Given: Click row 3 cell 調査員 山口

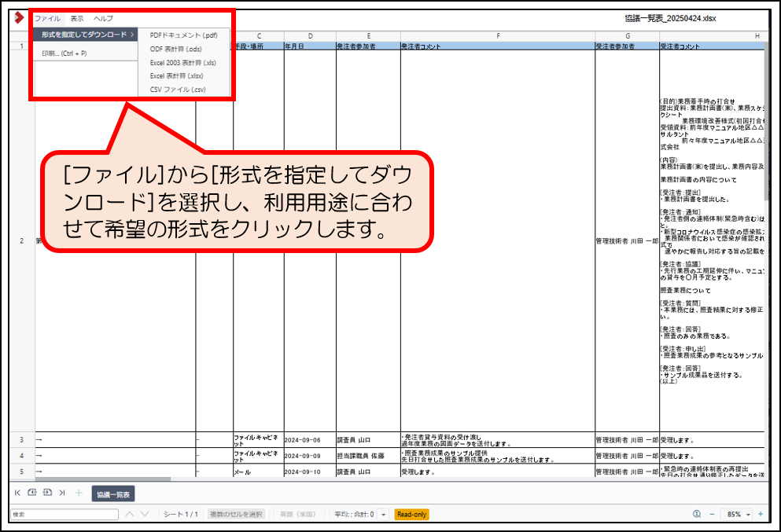Looking at the screenshot, I should (369, 440).
